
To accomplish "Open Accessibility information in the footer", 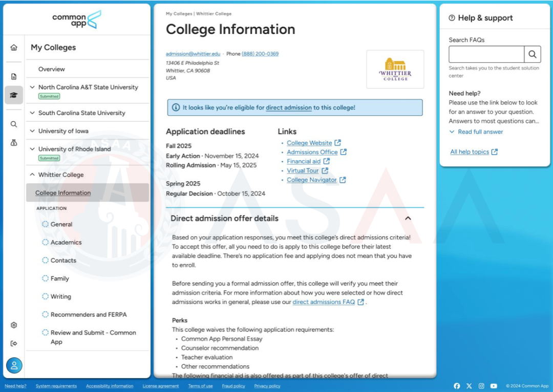I will tap(110, 386).
